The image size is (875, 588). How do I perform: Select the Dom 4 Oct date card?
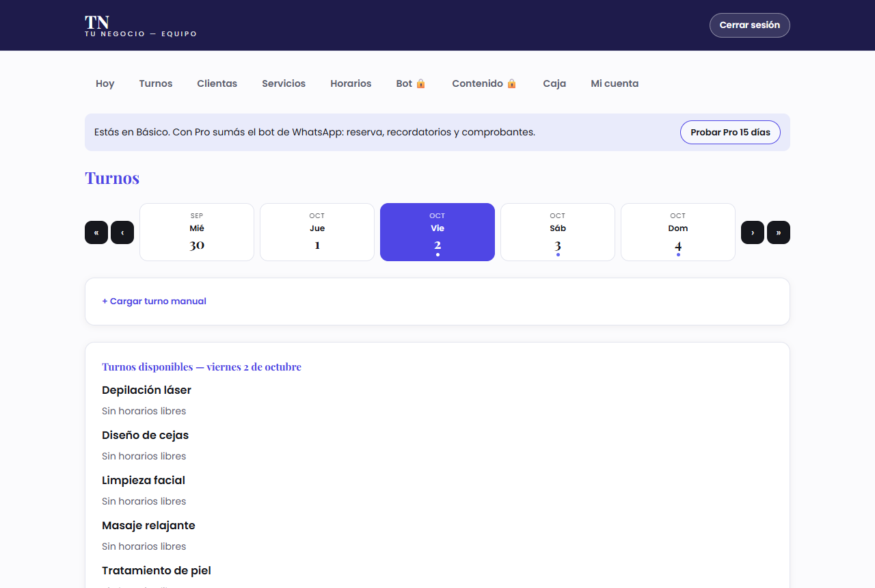pyautogui.click(x=678, y=232)
